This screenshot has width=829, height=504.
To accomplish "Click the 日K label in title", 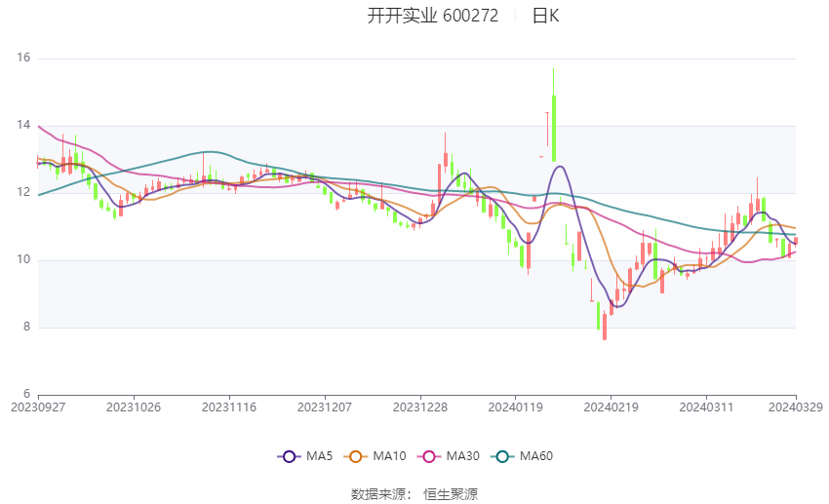I will coord(545,16).
